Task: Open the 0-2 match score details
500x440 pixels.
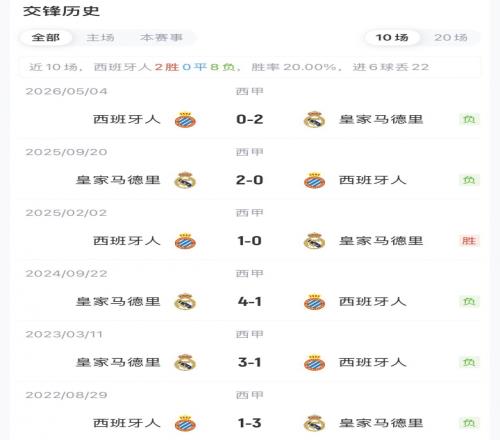Action: 250,119
